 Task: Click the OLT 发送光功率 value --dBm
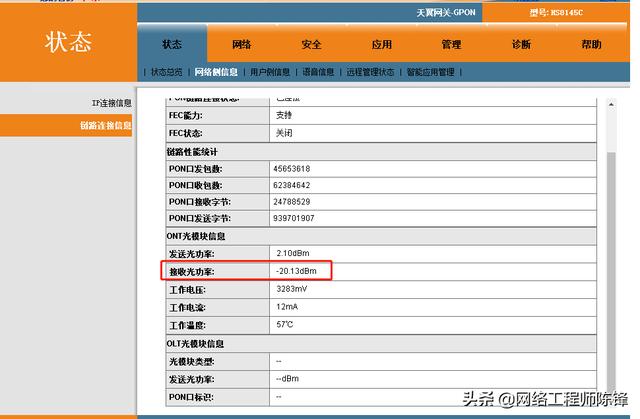(x=287, y=379)
